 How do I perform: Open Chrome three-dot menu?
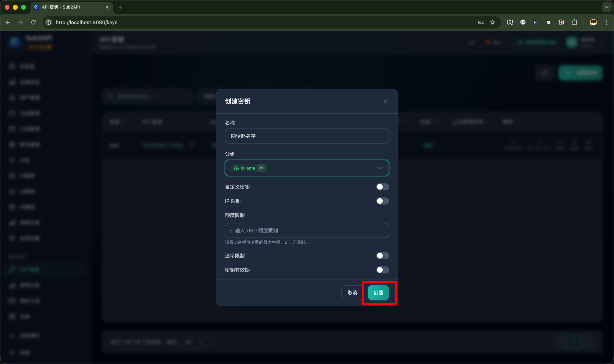coord(606,22)
